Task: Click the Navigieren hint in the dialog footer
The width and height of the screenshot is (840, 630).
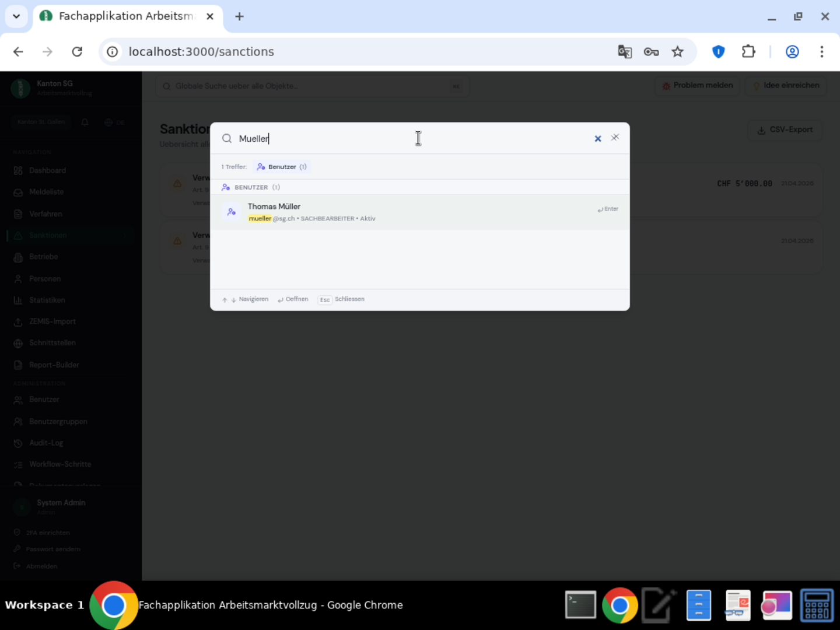Action: pos(245,299)
